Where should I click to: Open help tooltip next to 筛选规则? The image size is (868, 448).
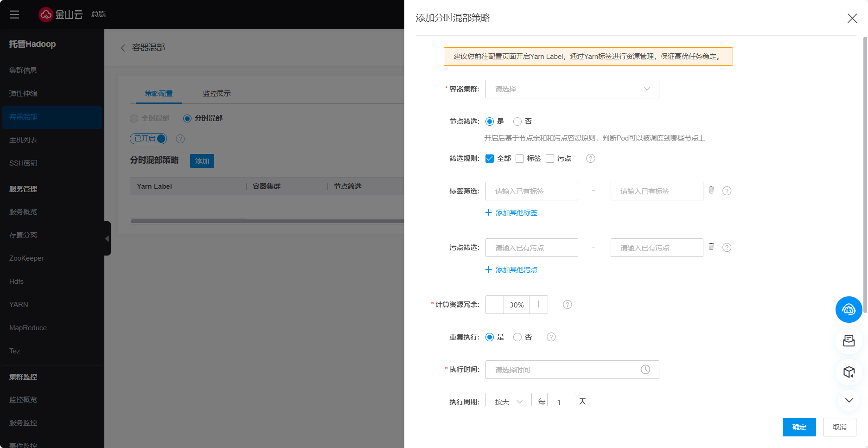click(x=590, y=159)
